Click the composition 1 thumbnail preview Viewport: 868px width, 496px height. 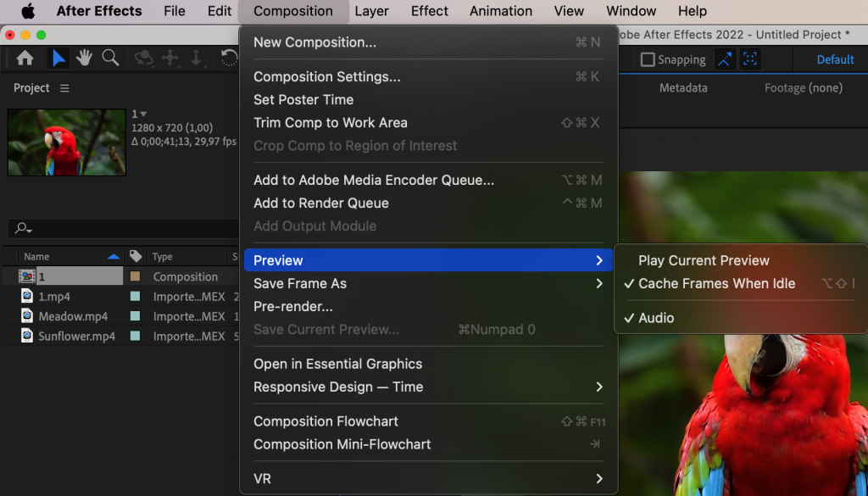pyautogui.click(x=66, y=142)
